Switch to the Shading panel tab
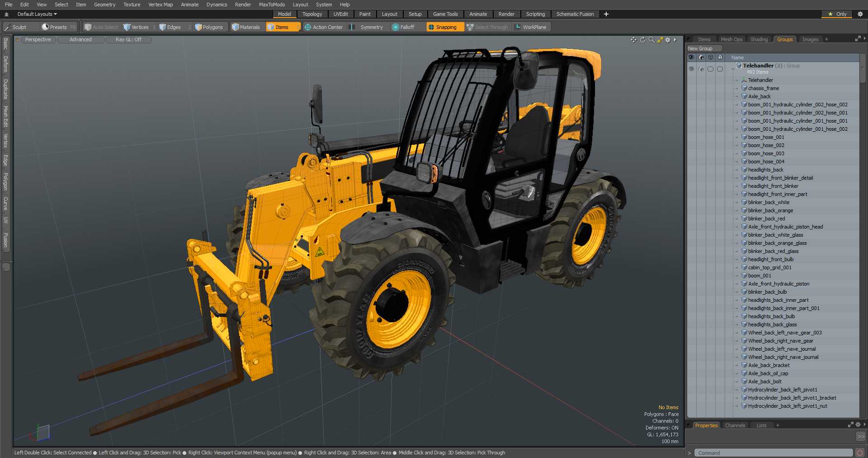 coord(759,39)
